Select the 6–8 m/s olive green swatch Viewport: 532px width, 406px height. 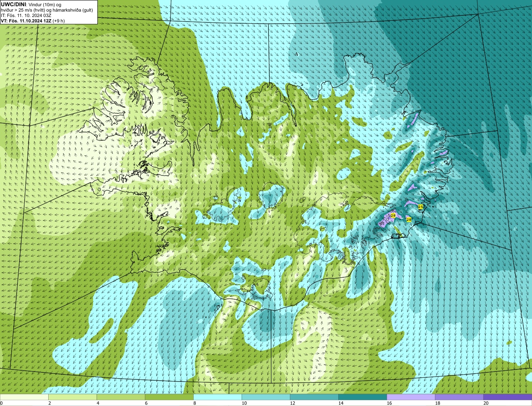[x=169, y=397]
